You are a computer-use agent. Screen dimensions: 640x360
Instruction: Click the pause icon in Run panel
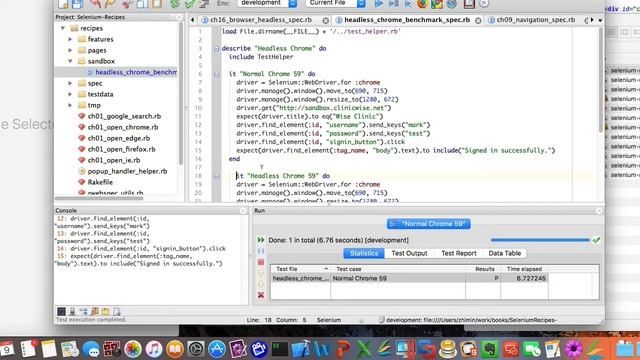[261, 251]
